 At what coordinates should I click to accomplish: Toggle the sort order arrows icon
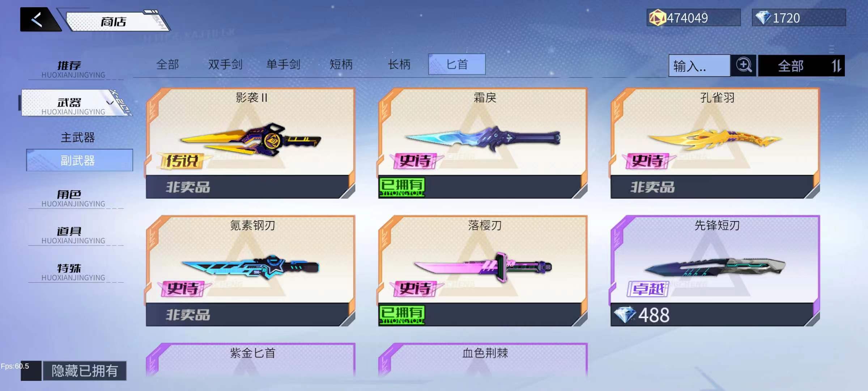tap(836, 66)
